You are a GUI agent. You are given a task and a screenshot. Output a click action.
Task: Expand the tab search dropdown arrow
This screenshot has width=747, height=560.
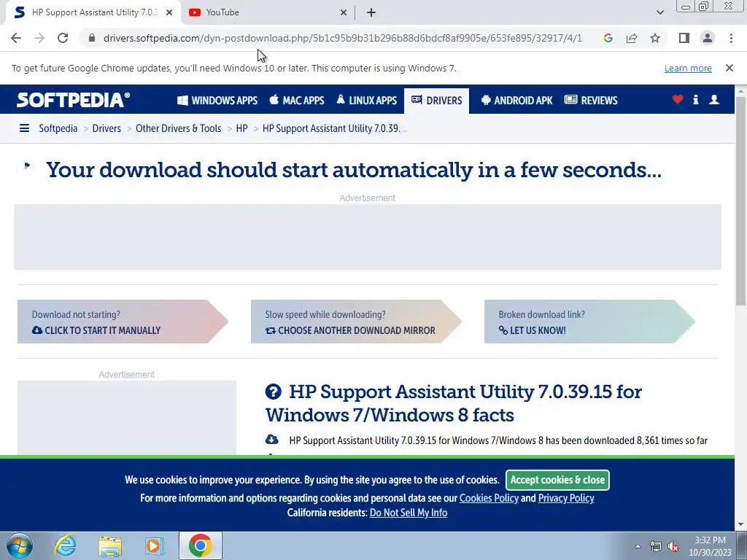(x=659, y=12)
